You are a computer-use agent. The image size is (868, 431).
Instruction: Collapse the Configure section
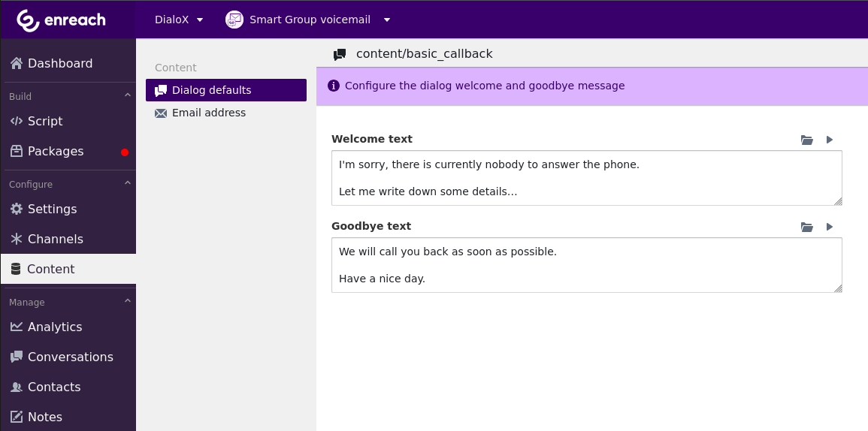pyautogui.click(x=127, y=183)
